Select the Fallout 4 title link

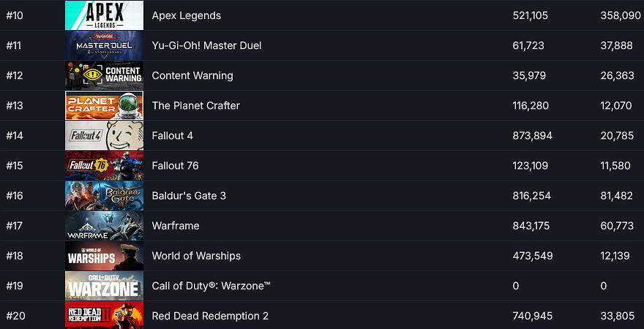173,136
